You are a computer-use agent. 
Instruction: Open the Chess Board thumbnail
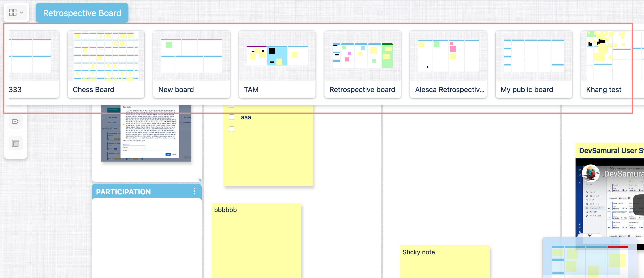click(106, 64)
